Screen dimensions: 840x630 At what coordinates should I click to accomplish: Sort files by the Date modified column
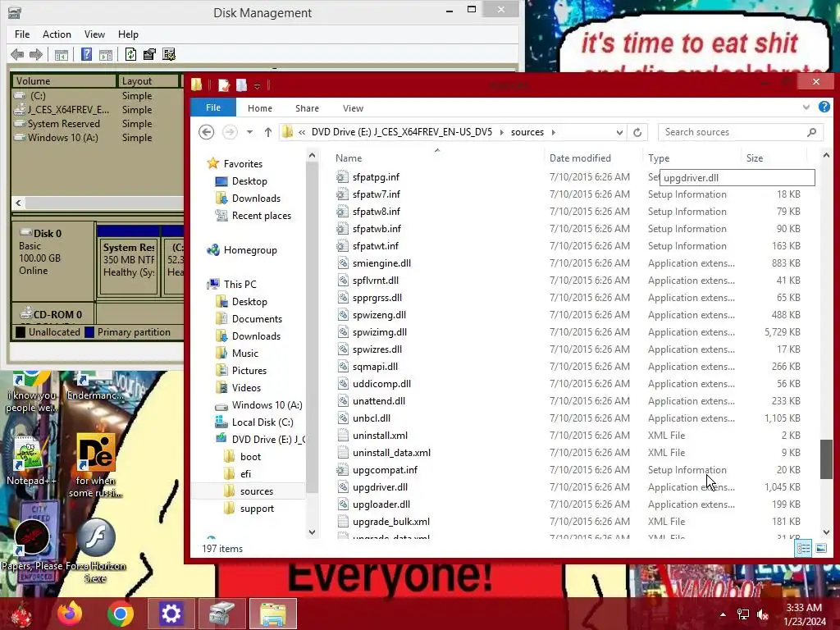coord(580,158)
